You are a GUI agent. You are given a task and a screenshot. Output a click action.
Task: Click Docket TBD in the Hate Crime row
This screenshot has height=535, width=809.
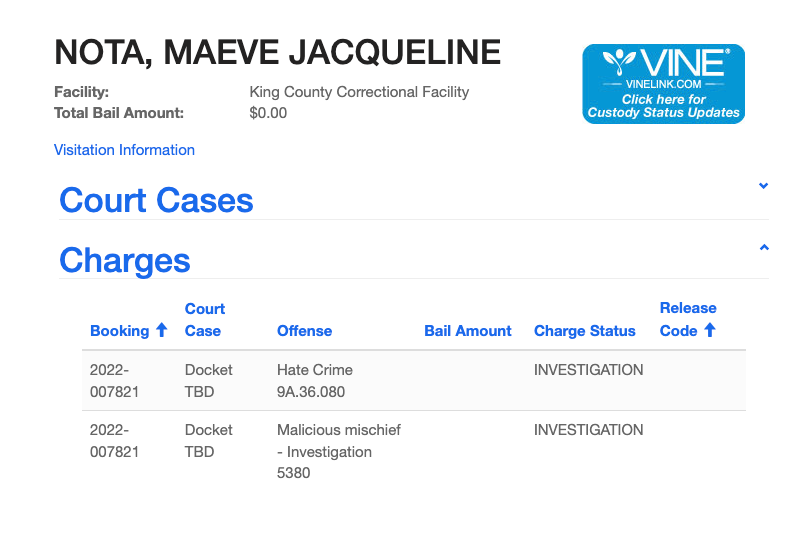click(208, 381)
